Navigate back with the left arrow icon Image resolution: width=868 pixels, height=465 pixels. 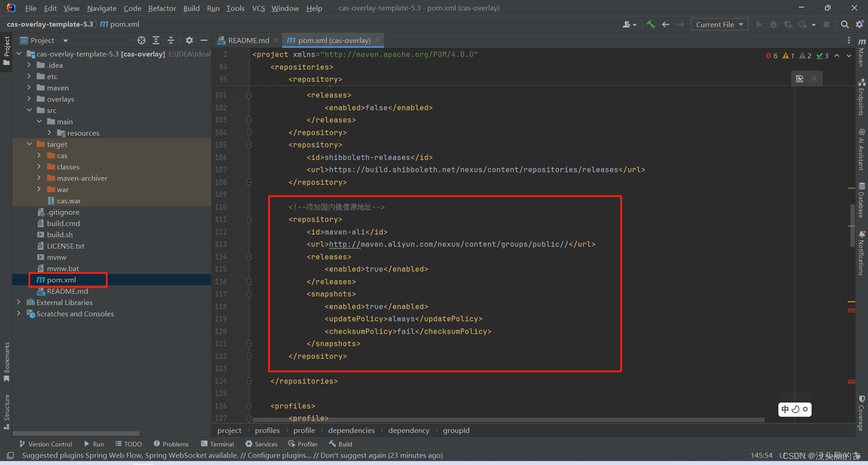tap(665, 24)
